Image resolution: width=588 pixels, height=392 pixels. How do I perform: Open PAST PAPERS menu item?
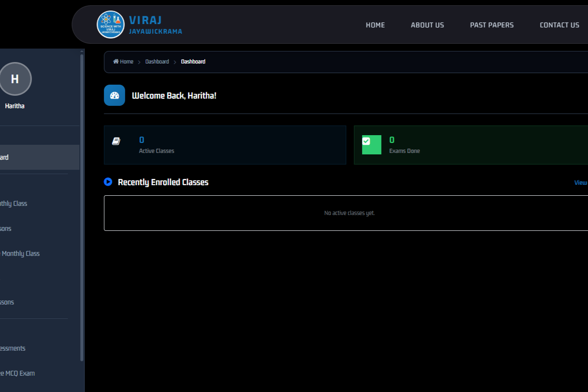(x=491, y=25)
